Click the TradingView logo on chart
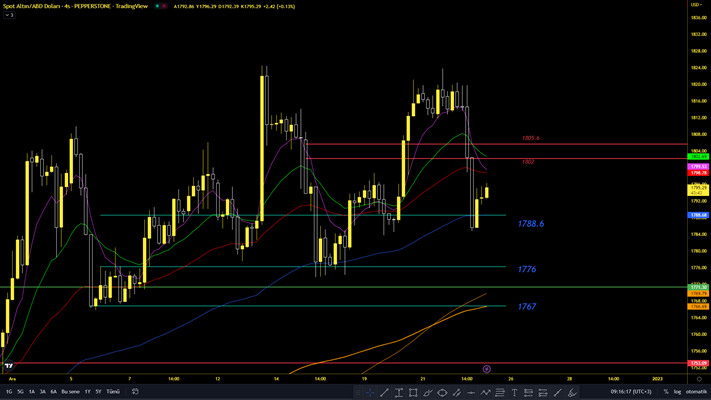The width and height of the screenshot is (711, 400). 9,366
